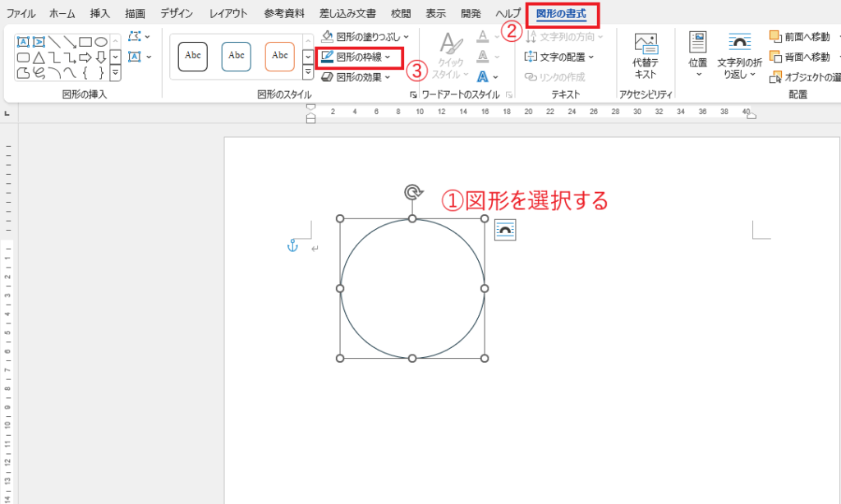Viewport: 841px width, 504px height.
Task: Click the right indent marker on ruler
Action: [x=751, y=115]
